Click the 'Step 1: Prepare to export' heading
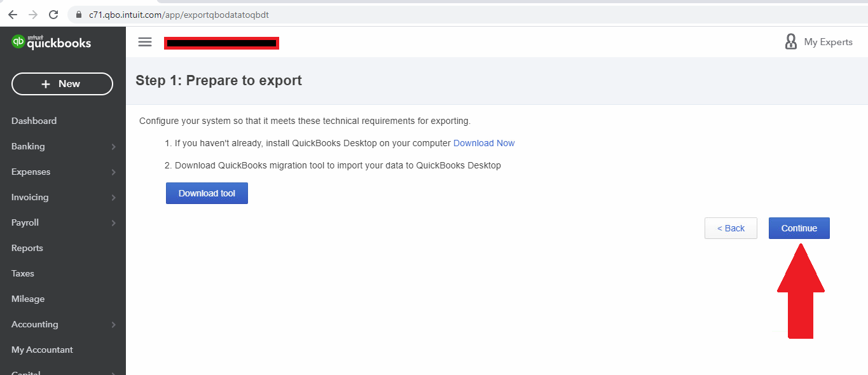Viewport: 868px width, 375px height. tap(219, 81)
